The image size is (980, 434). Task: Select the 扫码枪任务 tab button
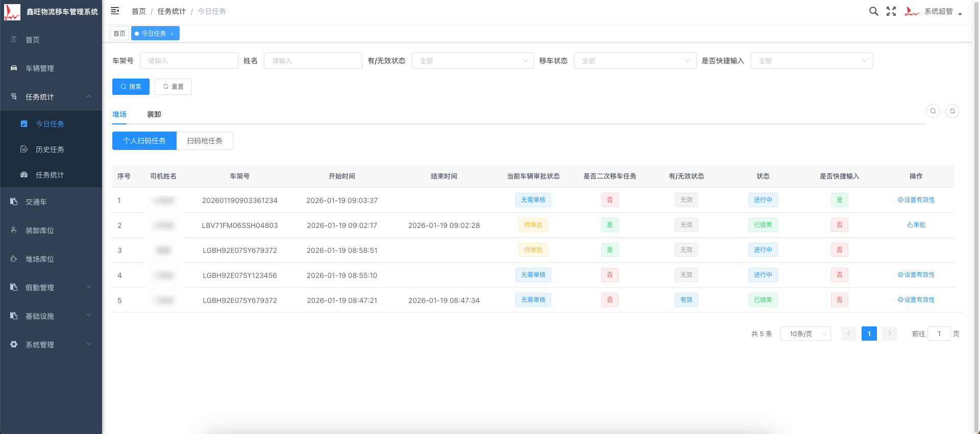pyautogui.click(x=205, y=141)
